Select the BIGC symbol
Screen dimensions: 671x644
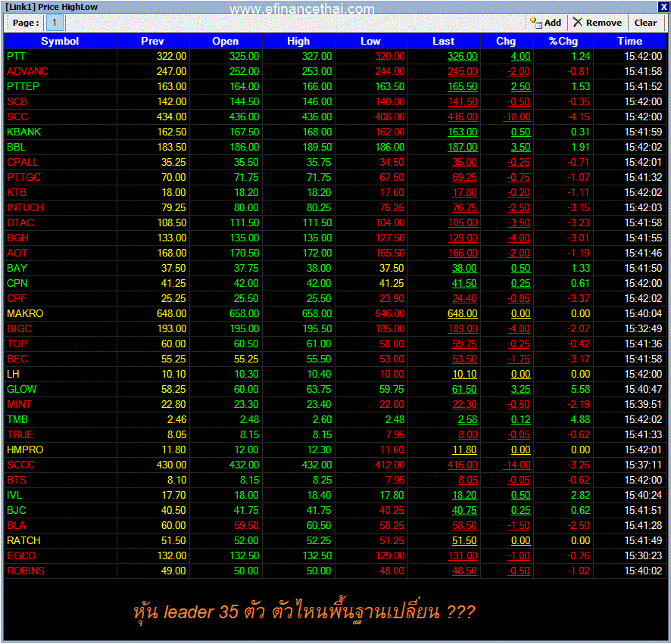tap(19, 329)
